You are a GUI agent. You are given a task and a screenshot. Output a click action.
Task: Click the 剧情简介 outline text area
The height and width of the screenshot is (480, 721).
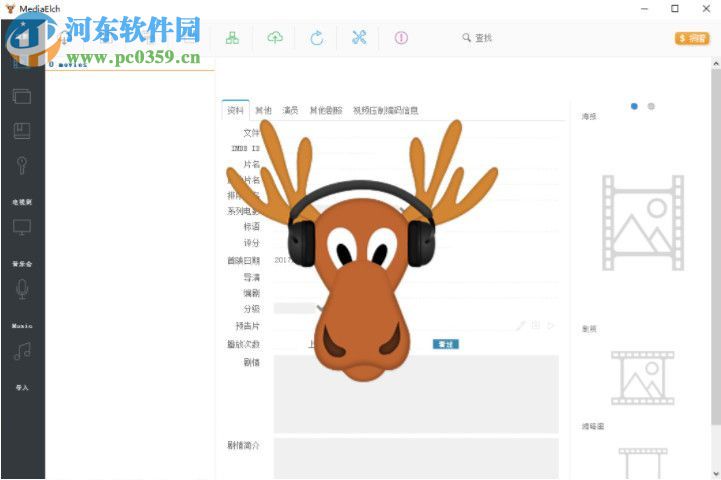click(416, 459)
